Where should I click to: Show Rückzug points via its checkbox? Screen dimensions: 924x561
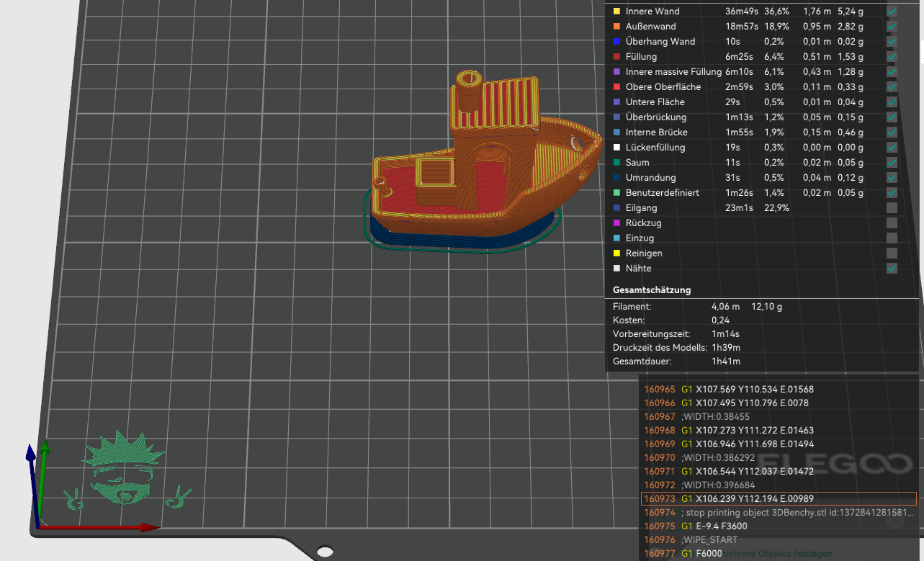tap(892, 223)
